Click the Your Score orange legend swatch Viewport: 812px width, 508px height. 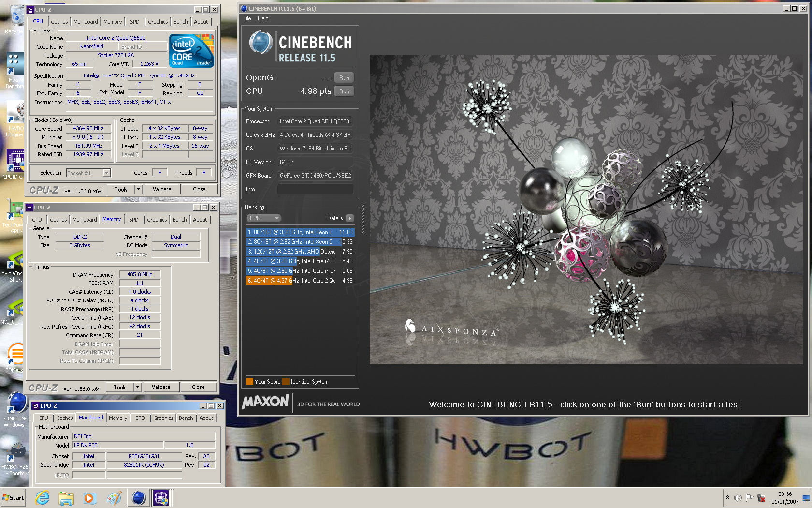pos(249,382)
